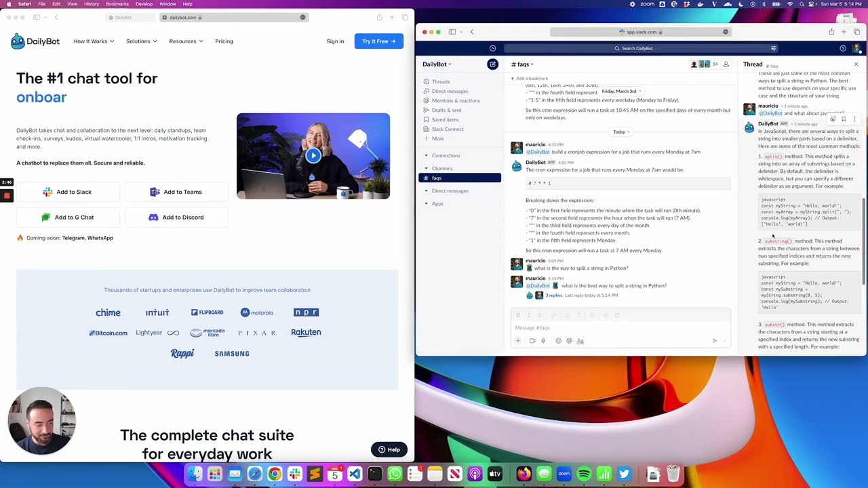Select the faqs channel in sidebar
Screen dimensions: 868x488
(460, 178)
